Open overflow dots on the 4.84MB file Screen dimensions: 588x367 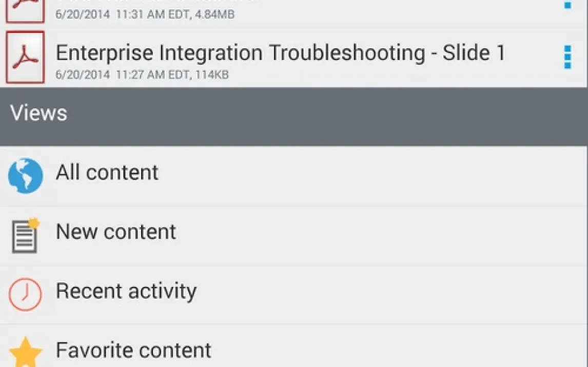567,5
